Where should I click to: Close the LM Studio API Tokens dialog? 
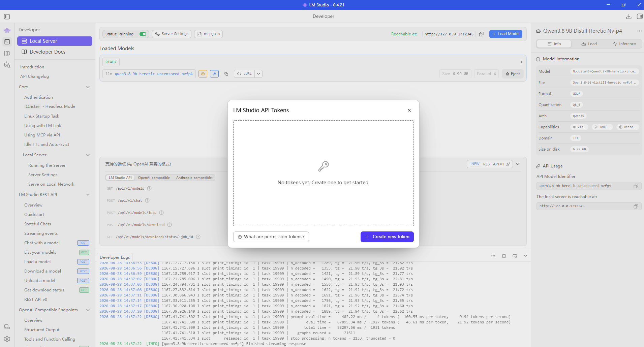coord(409,111)
